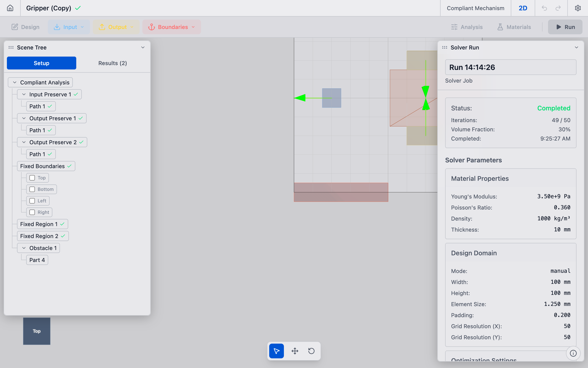Click the undo arrow icon

point(544,8)
